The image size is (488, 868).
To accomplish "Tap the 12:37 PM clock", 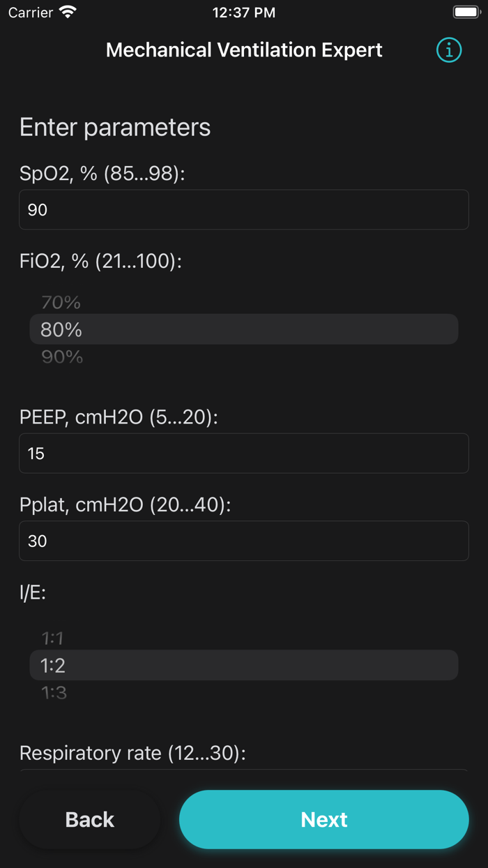I will point(244,13).
